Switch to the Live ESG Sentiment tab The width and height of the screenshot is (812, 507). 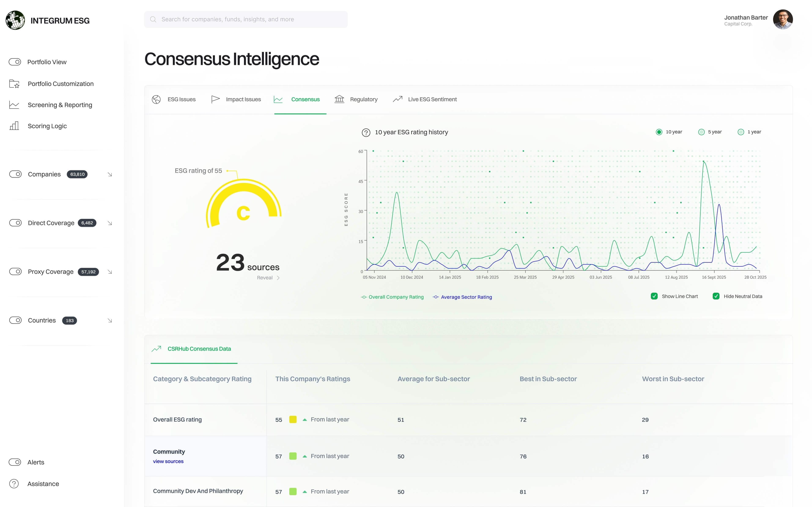tap(432, 99)
